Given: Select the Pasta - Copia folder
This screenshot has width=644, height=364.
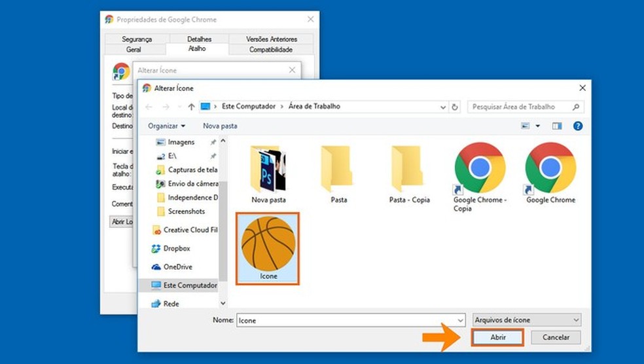Looking at the screenshot, I should coord(409,175).
